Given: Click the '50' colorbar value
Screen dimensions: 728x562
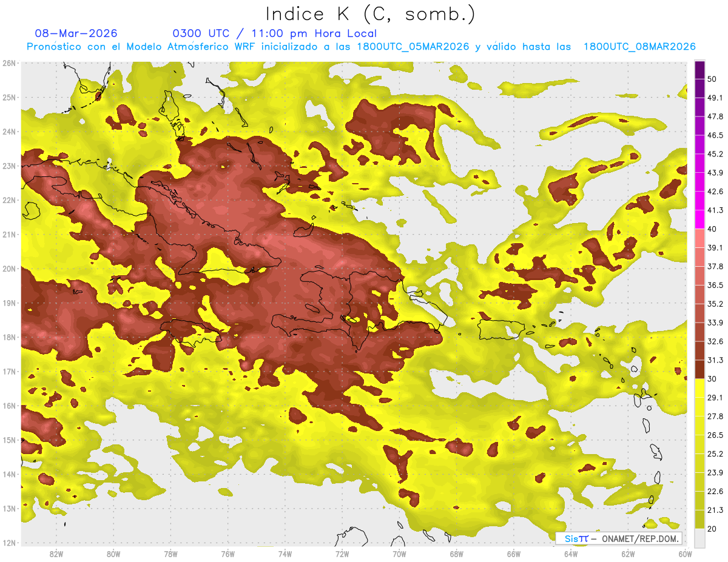Looking at the screenshot, I should coord(712,79).
